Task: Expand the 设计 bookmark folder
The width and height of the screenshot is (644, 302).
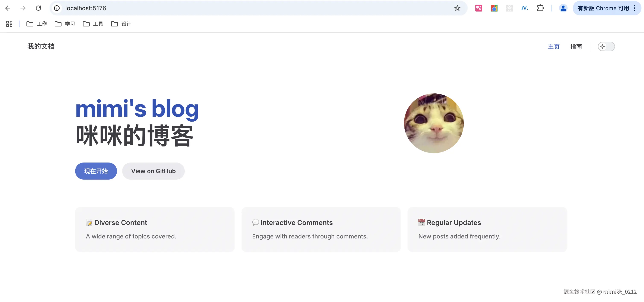Action: [121, 24]
